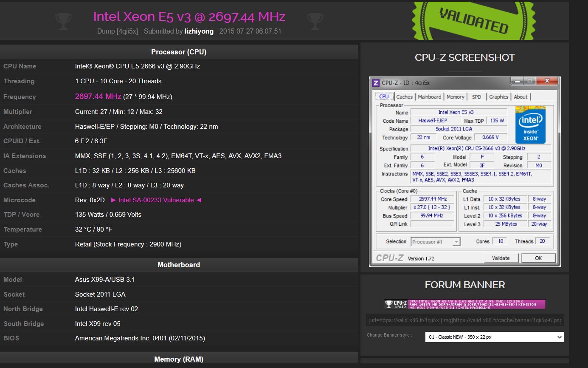Click the Temperature value 32 °C / 90 °F
The height and width of the screenshot is (368, 588).
[x=93, y=229]
